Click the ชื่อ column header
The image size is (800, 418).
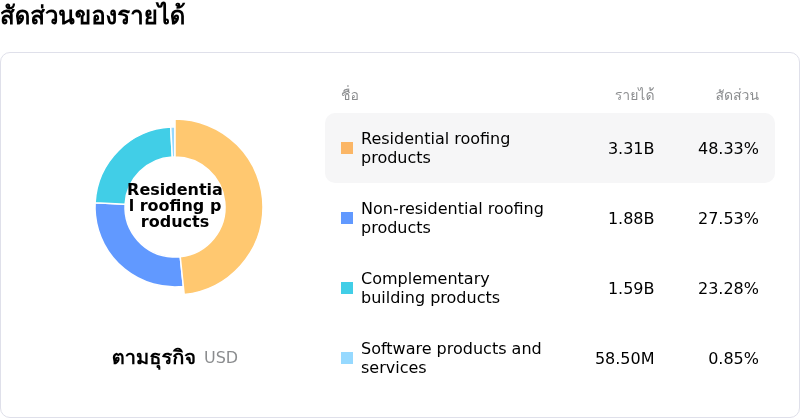350,95
